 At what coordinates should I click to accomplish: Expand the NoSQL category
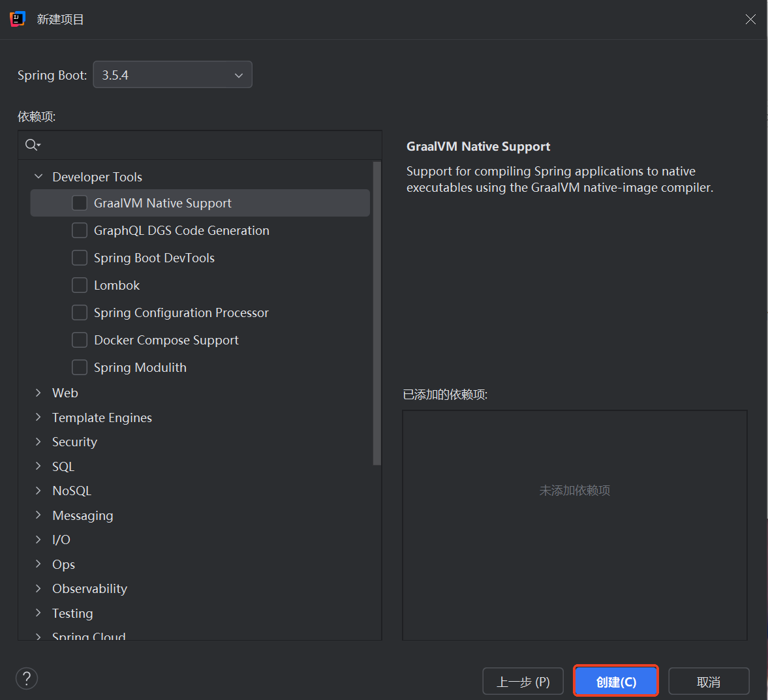tap(38, 491)
